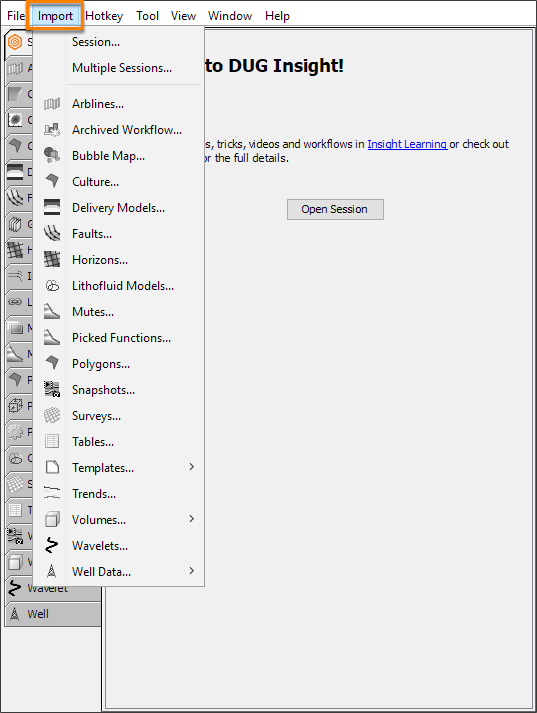The width and height of the screenshot is (537, 713).
Task: Choose Session... from Import menu
Action: point(118,42)
